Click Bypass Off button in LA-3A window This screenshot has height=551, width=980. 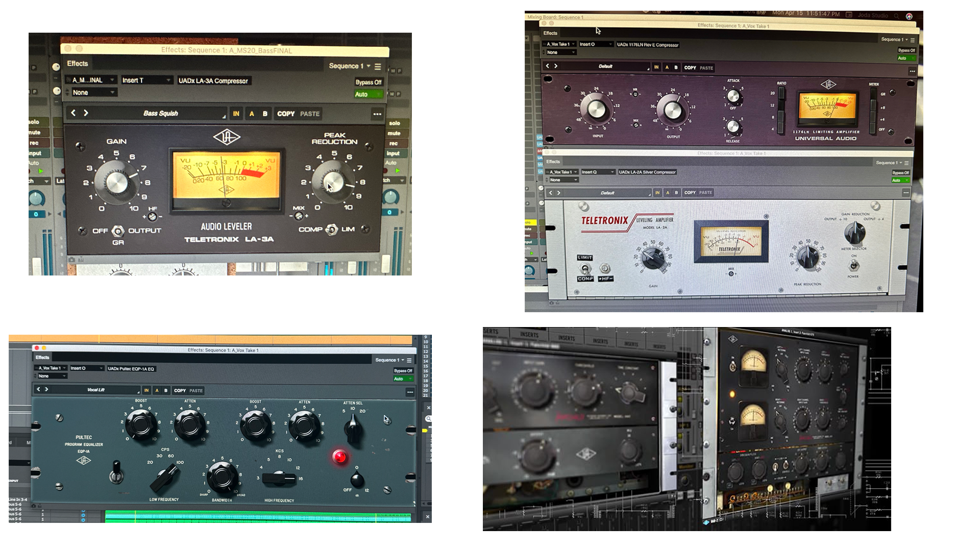[368, 82]
